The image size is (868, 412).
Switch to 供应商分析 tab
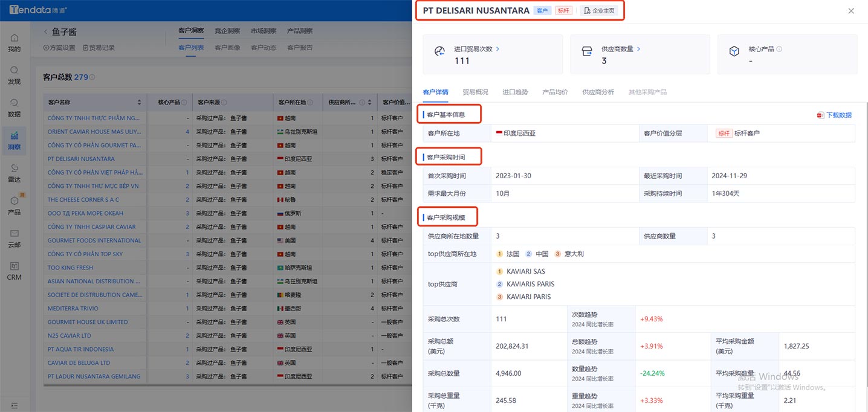tap(598, 92)
